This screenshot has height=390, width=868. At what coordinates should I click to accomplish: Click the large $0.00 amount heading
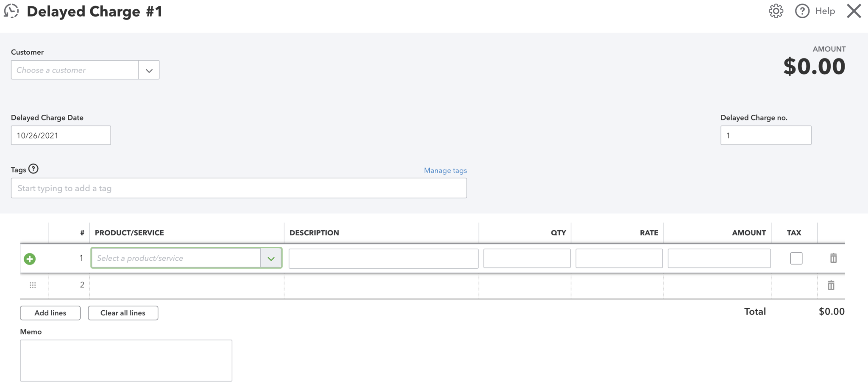click(814, 67)
